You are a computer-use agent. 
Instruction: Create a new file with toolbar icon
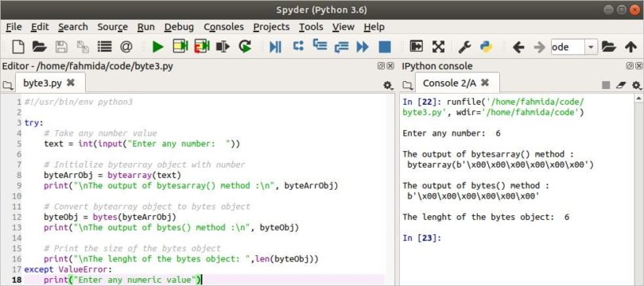pyautogui.click(x=18, y=47)
